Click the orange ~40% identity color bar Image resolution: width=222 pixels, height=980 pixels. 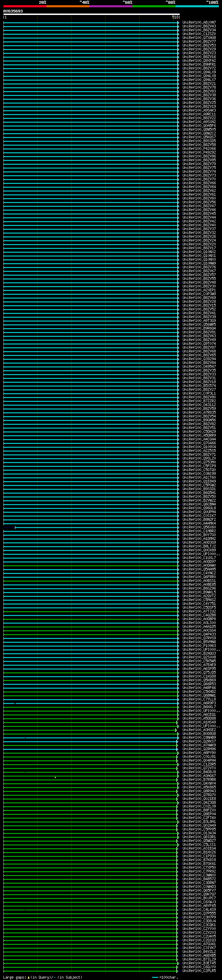[x=68, y=6]
